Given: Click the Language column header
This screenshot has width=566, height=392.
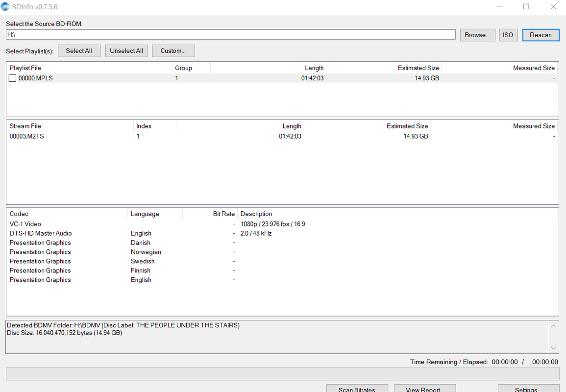Looking at the screenshot, I should coord(155,214).
